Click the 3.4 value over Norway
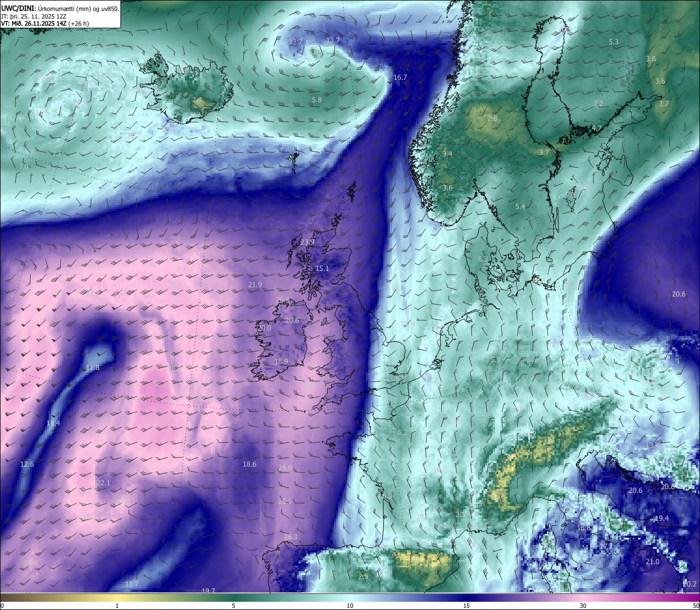The image size is (700, 610). point(447,154)
